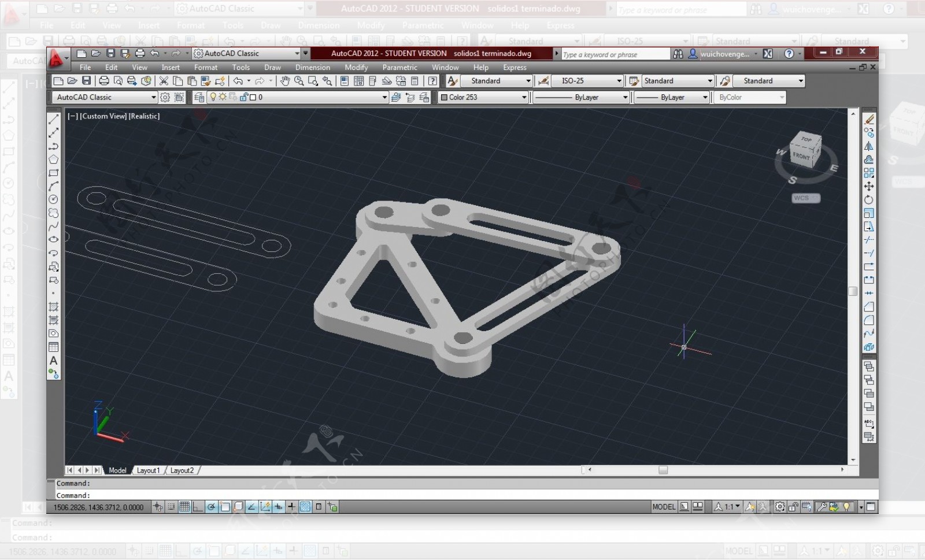The height and width of the screenshot is (560, 925).
Task: Toggle 3D Object Snap in status bar
Action: [238, 507]
